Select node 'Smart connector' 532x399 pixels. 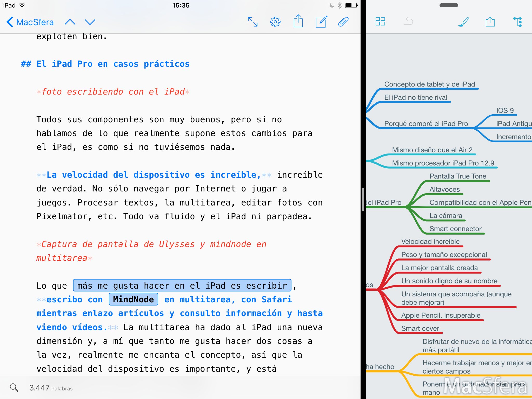pos(455,229)
